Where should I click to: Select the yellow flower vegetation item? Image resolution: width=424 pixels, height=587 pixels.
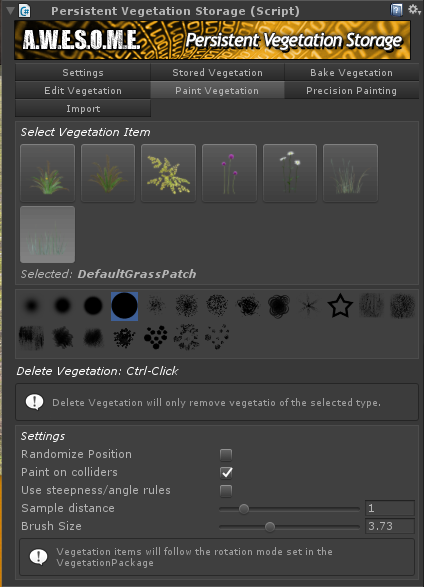[168, 173]
